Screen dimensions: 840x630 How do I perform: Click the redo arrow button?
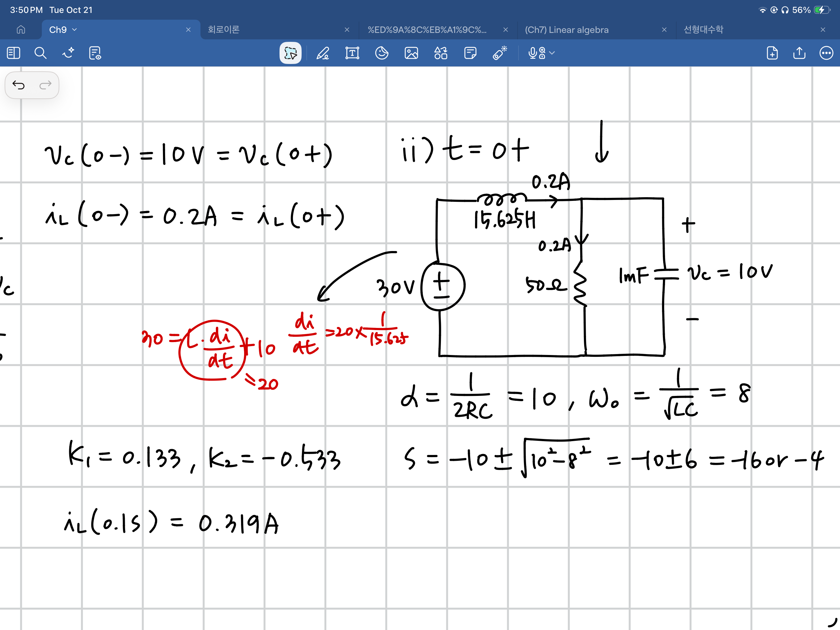45,85
